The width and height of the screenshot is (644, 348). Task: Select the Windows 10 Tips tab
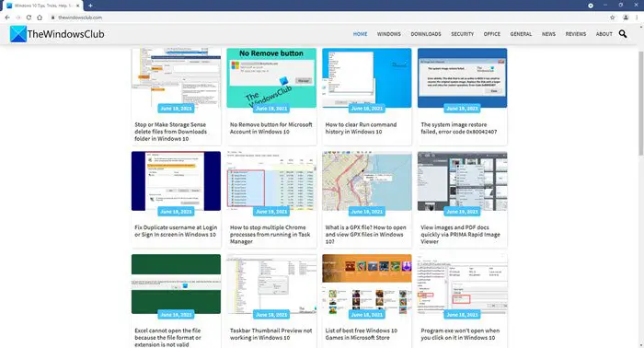pyautogui.click(x=42, y=6)
